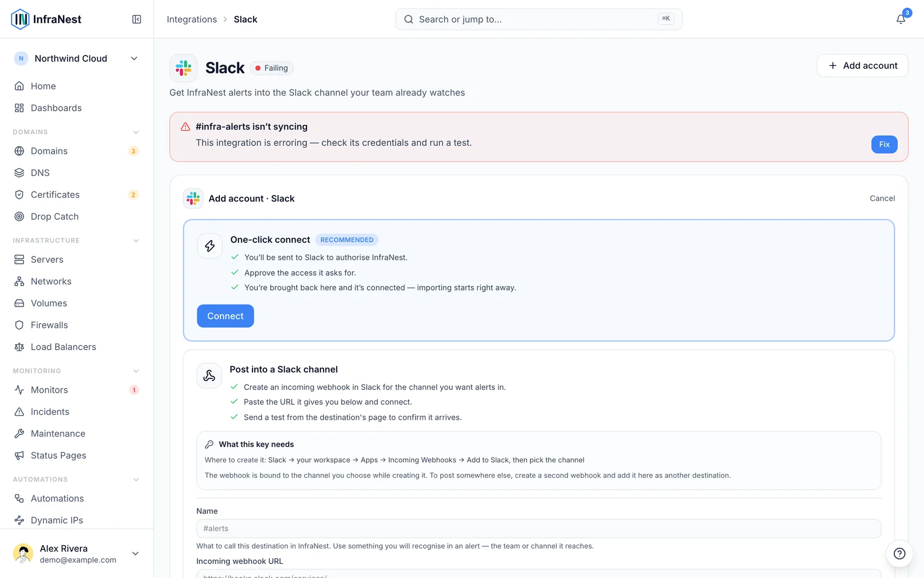
Task: Click the webhook icon beside Post into a Slack channel
Action: pos(209,375)
